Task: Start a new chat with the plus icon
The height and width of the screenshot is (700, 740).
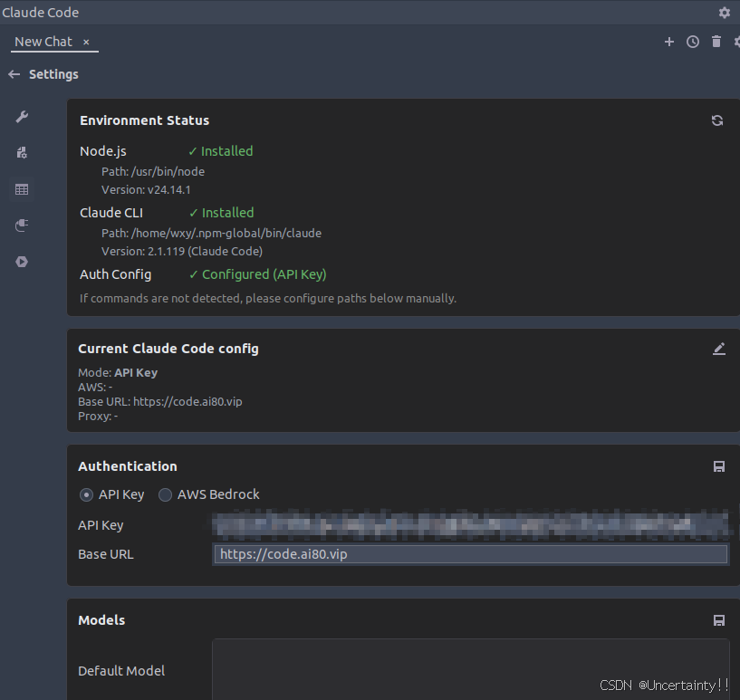Action: pos(668,42)
